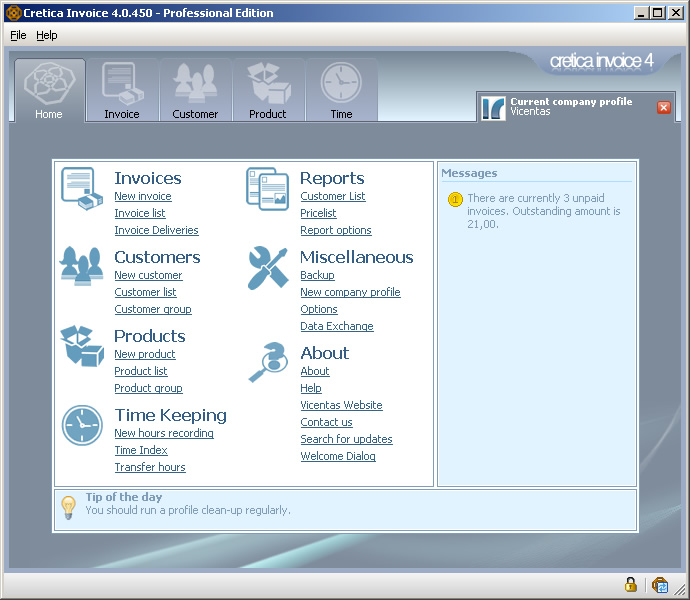The image size is (690, 600).
Task: Click the Products section boxes icon
Action: pyautogui.click(x=82, y=346)
